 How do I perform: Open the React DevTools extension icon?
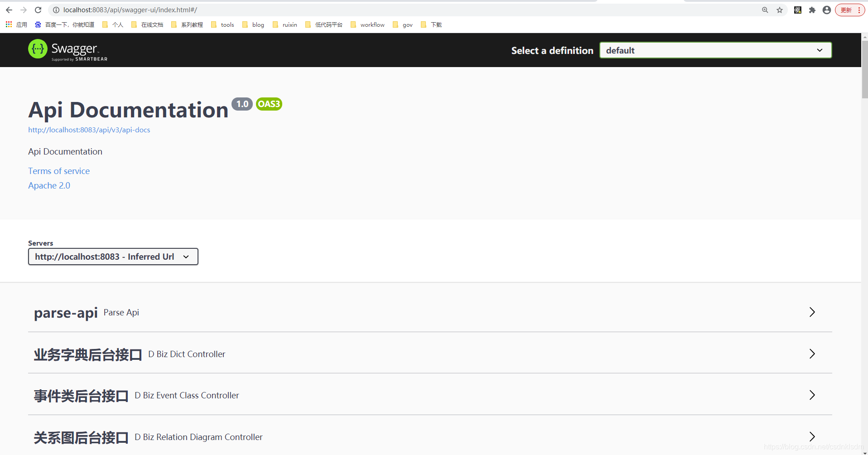[x=798, y=10]
